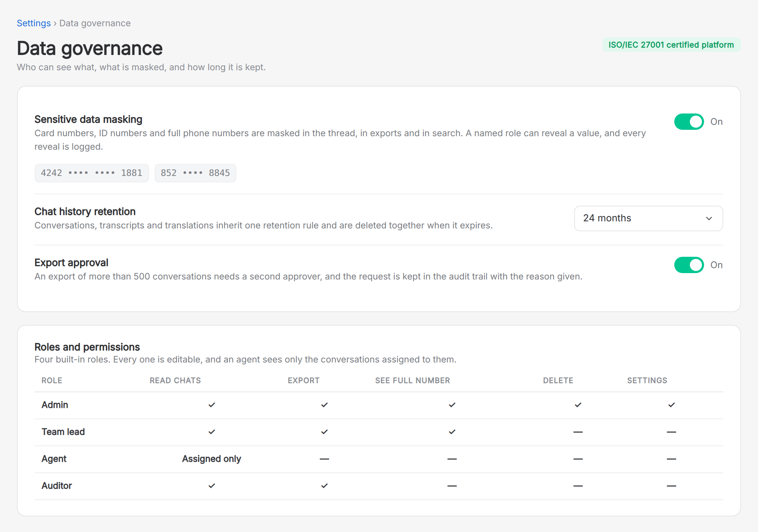Click Agent's Assigned only read chats cell
The height and width of the screenshot is (532, 758).
(x=212, y=459)
